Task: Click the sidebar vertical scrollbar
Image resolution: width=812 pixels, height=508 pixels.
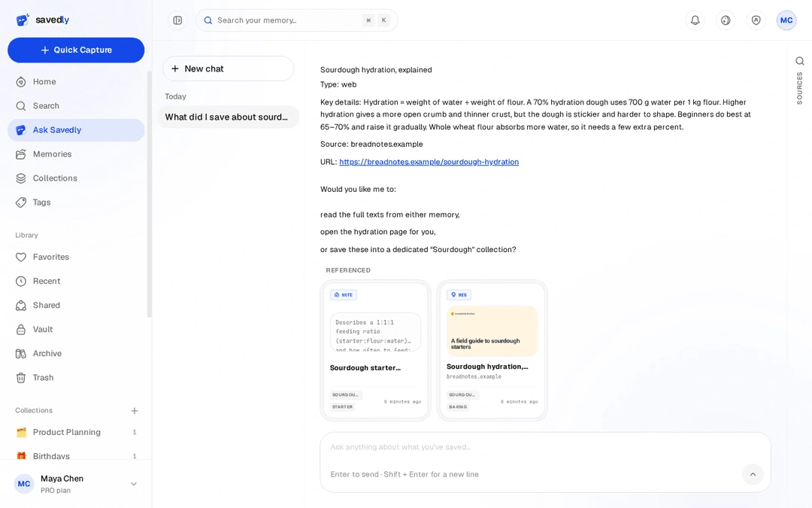Action: (149, 194)
